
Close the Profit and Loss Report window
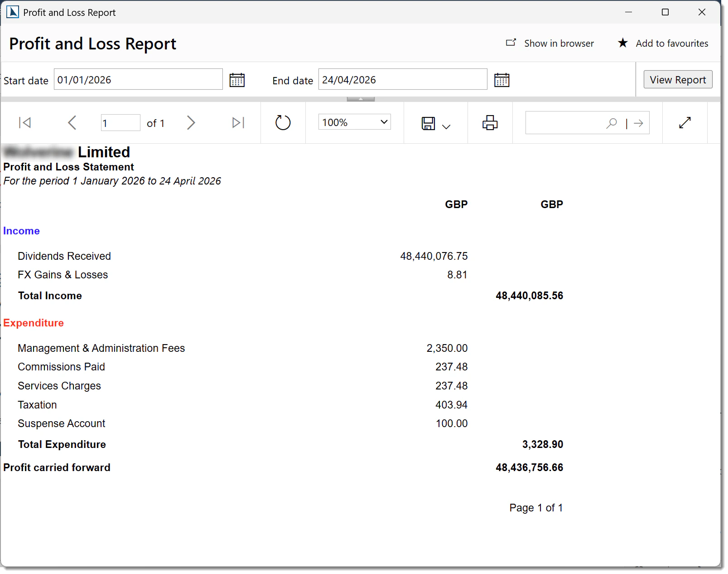pos(702,12)
